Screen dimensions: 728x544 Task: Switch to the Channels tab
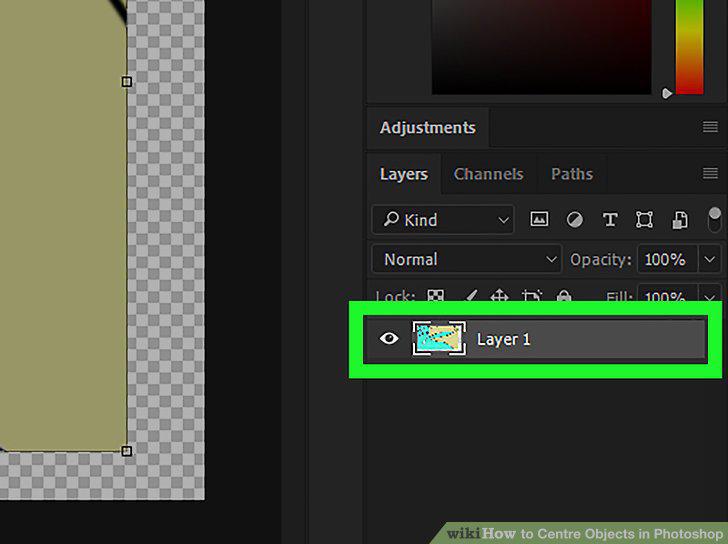pos(488,174)
